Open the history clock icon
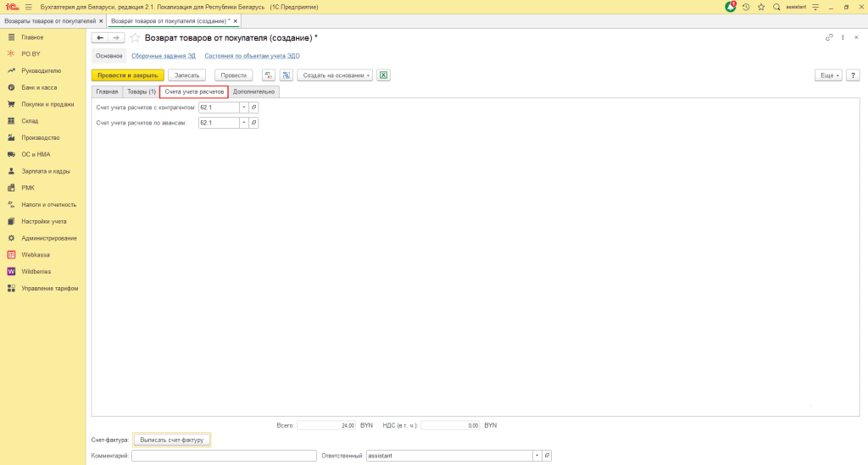 [746, 7]
